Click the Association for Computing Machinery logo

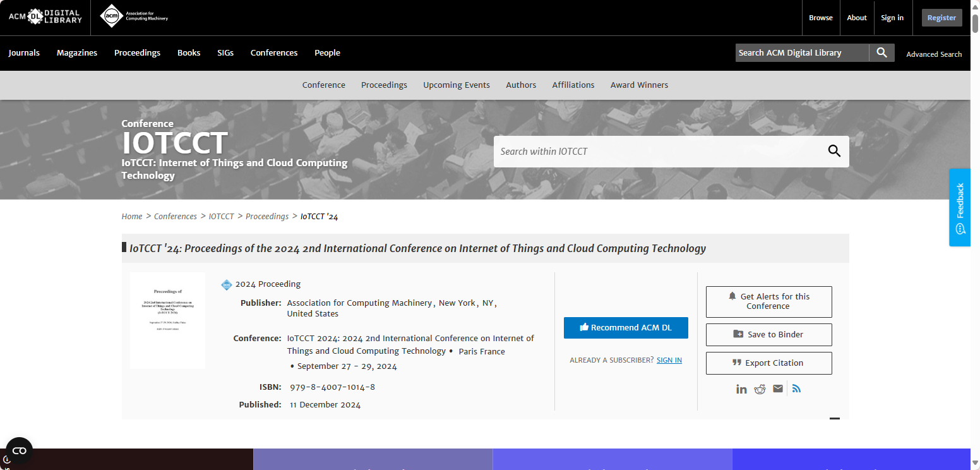click(134, 16)
